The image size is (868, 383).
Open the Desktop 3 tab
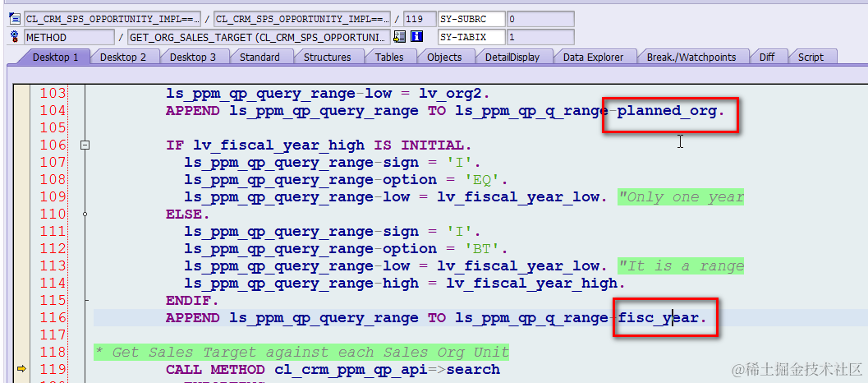tap(193, 57)
